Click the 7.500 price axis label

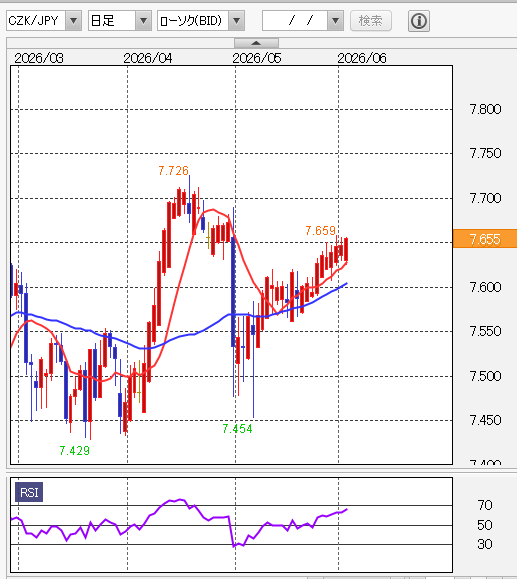[x=485, y=376]
